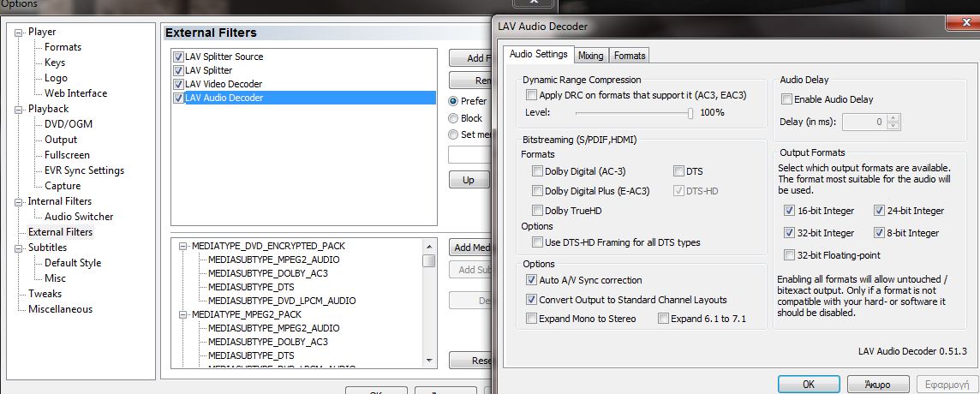Toggle LAV Audio Decoder checkbox in filter list

179,98
